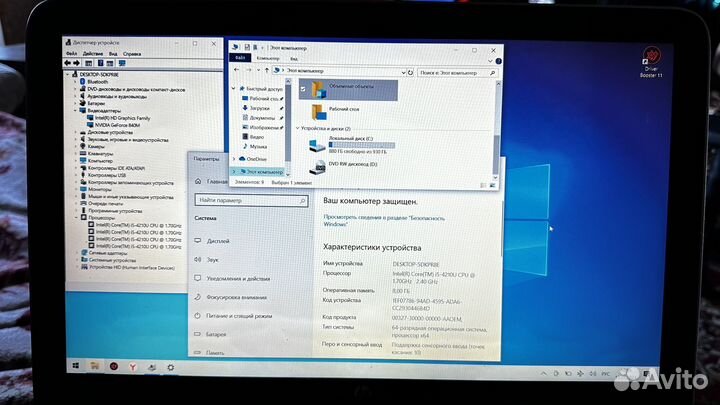Open Дисплей settings page

(212, 241)
